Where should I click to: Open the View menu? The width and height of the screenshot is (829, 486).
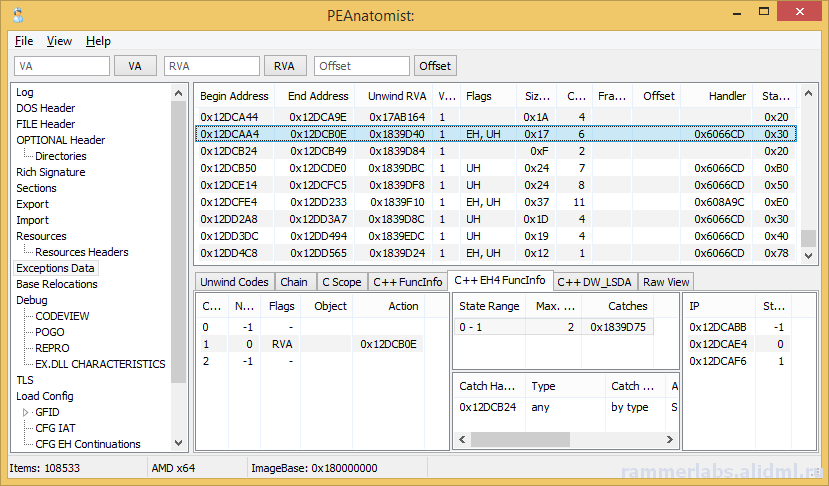(x=59, y=41)
